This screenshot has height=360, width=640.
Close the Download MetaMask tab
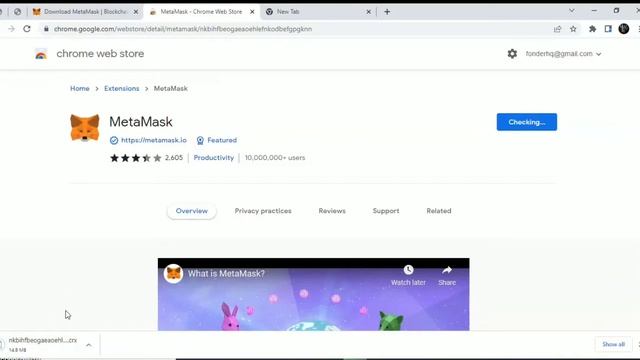point(136,12)
